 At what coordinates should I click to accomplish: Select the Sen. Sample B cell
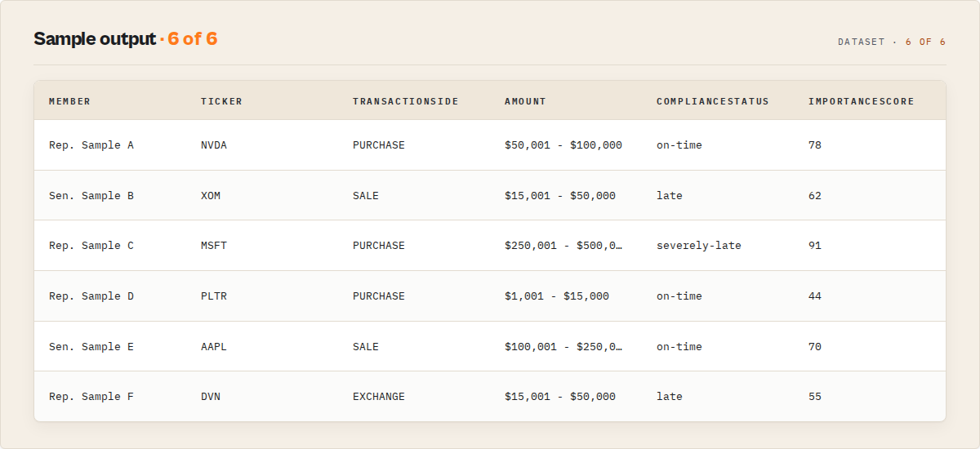91,196
